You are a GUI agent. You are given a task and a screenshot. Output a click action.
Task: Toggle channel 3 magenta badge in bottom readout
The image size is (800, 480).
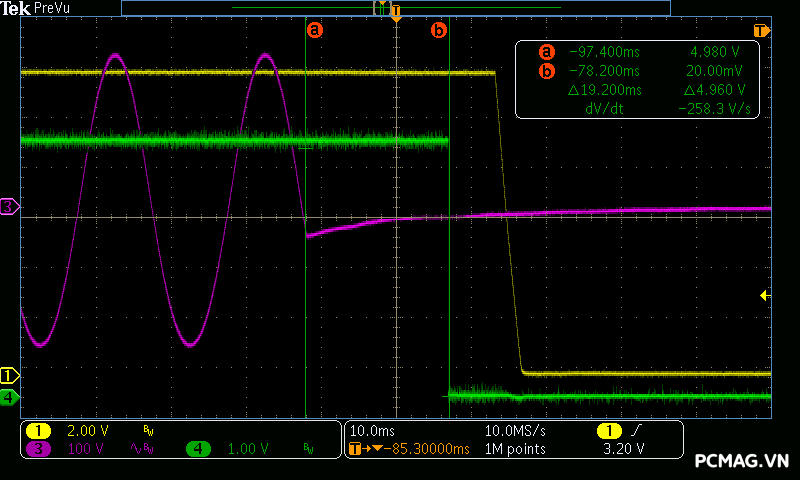tap(39, 449)
